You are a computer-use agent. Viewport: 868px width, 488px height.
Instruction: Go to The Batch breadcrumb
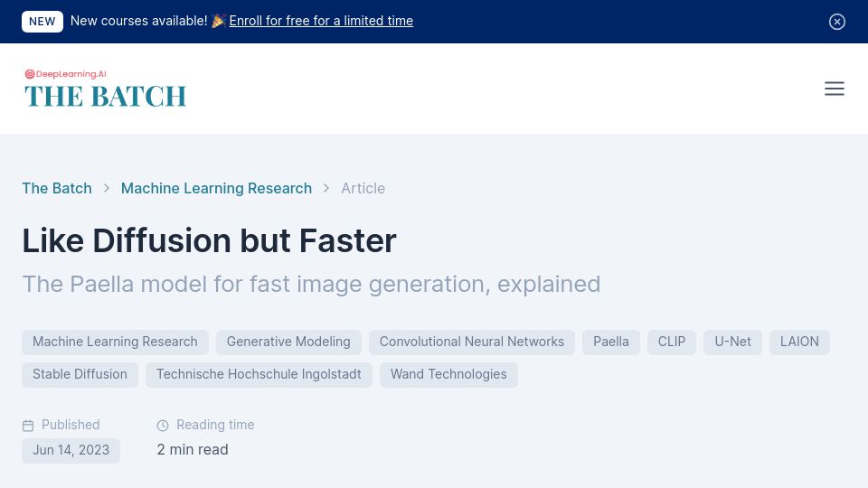coord(57,188)
